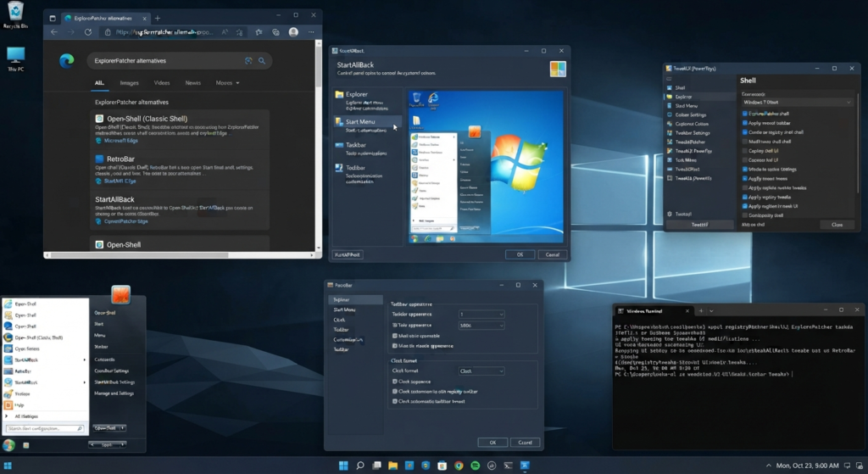Viewport: 868px width, 474px height.
Task: Open Edge collections icon
Action: 275,32
